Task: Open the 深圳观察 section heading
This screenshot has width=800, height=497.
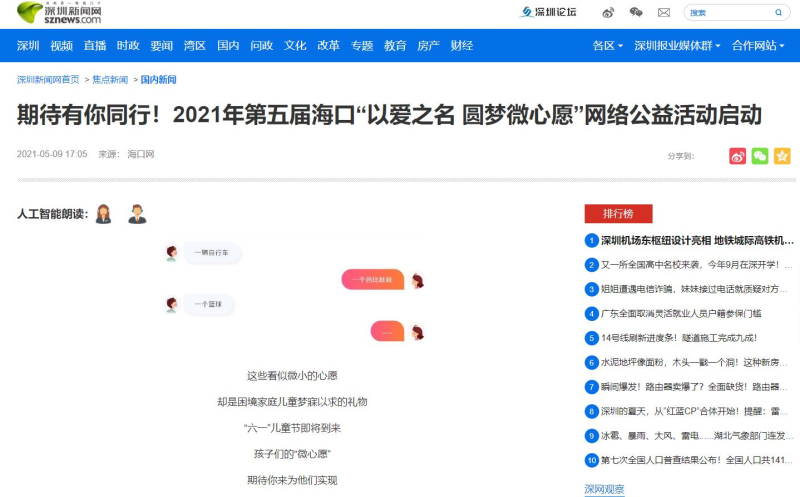Action: (604, 489)
